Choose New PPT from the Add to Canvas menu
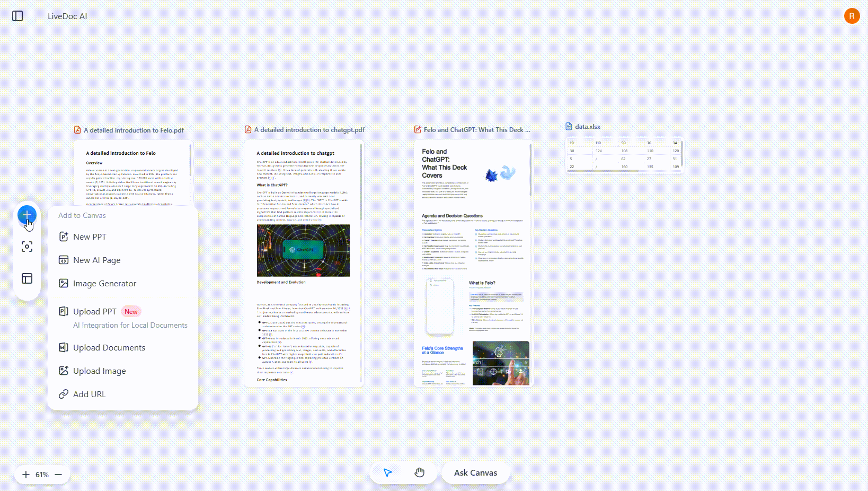Viewport: 868px width, 491px height. point(89,236)
